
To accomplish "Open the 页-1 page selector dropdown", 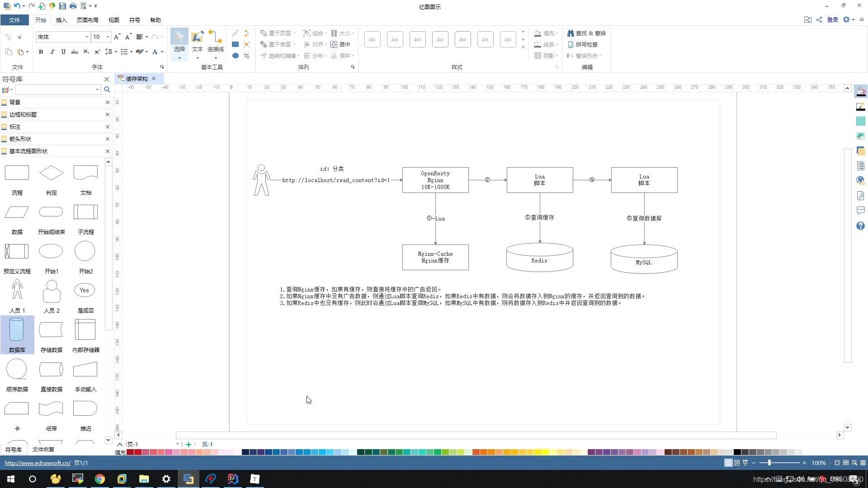I will coord(177,444).
